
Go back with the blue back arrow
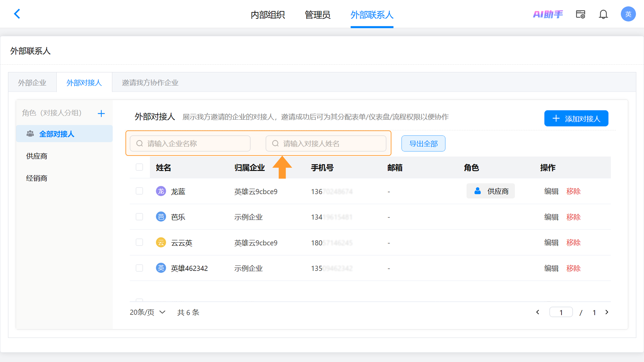[x=17, y=14]
